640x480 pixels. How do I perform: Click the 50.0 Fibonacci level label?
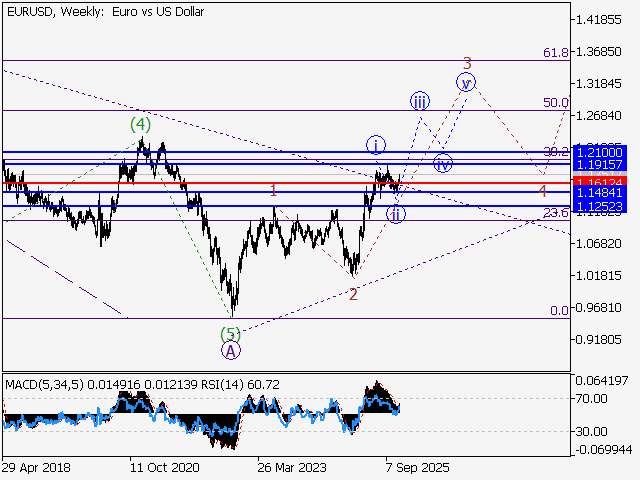point(555,102)
